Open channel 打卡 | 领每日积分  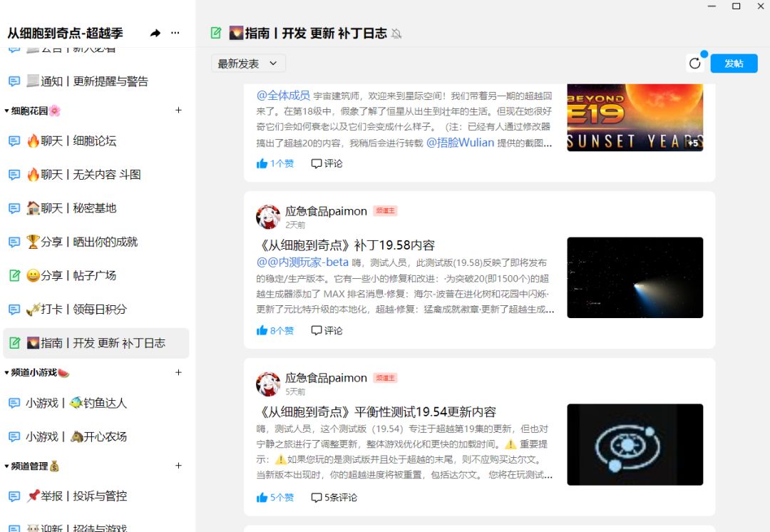pyautogui.click(x=96, y=309)
